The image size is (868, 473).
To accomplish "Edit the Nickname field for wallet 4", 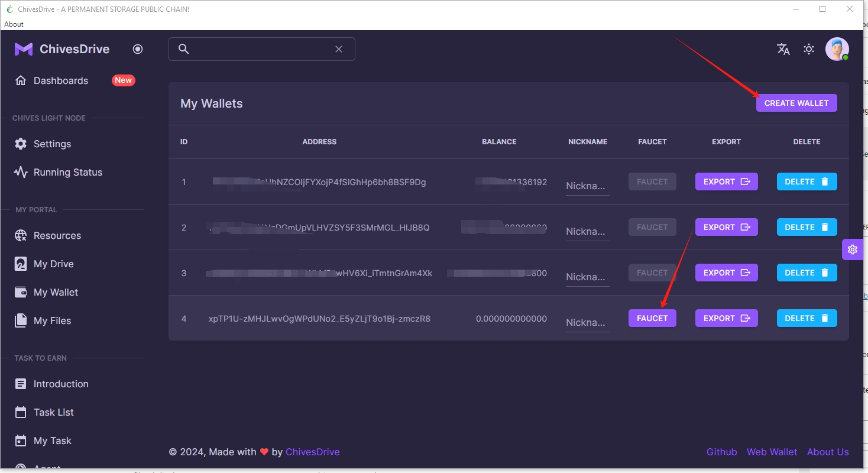I will (587, 322).
